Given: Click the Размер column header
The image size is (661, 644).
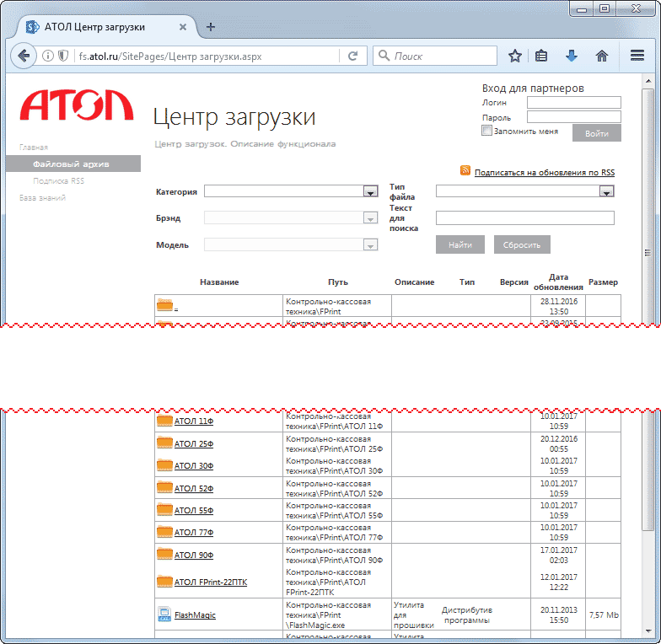Looking at the screenshot, I should point(603,282).
